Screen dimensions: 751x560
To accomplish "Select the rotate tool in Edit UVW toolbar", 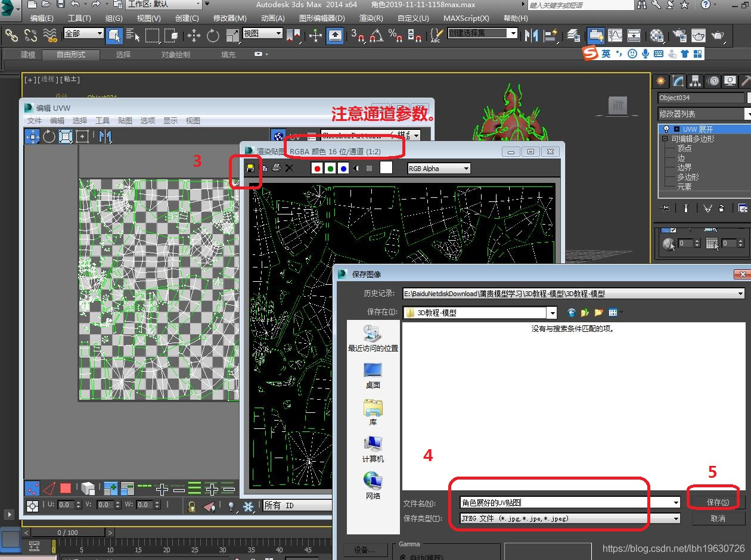I will 49,136.
